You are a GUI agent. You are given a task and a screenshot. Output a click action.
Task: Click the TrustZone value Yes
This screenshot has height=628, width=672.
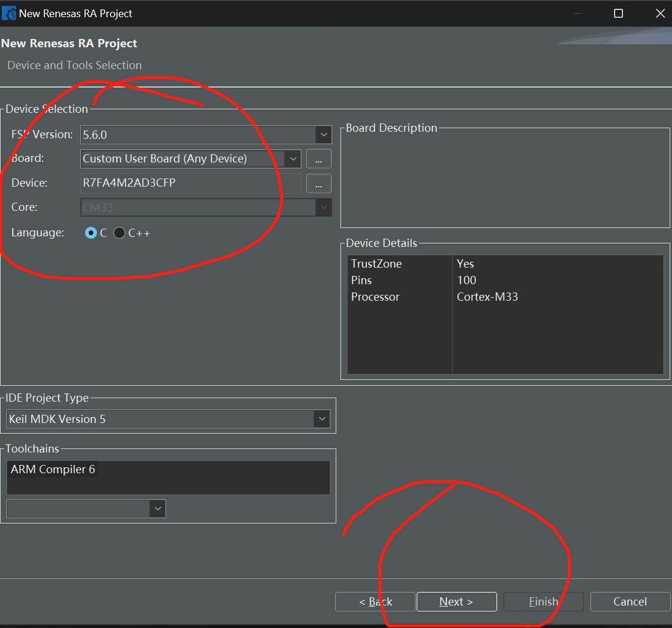click(x=465, y=263)
